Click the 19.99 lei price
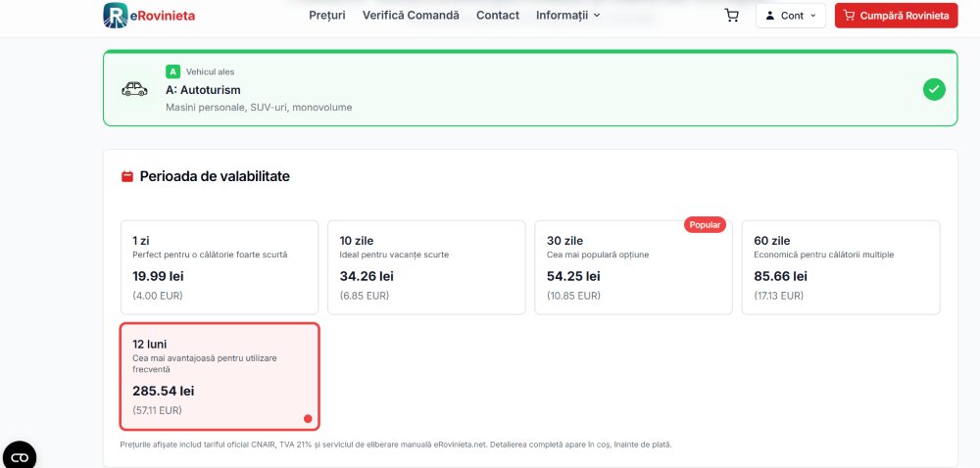 point(158,276)
